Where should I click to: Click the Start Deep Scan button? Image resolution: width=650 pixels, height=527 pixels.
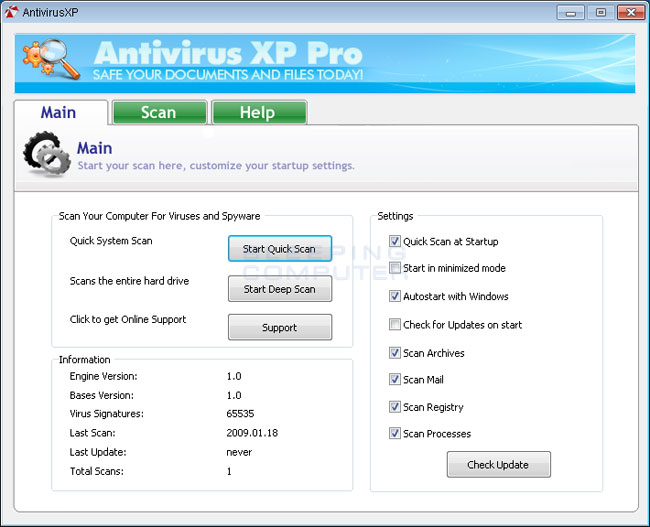pyautogui.click(x=280, y=289)
